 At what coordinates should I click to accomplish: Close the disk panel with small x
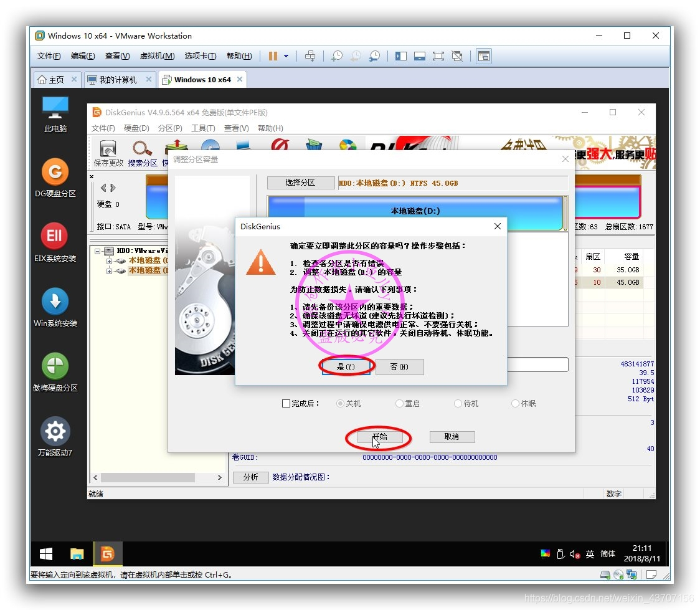click(x=92, y=177)
